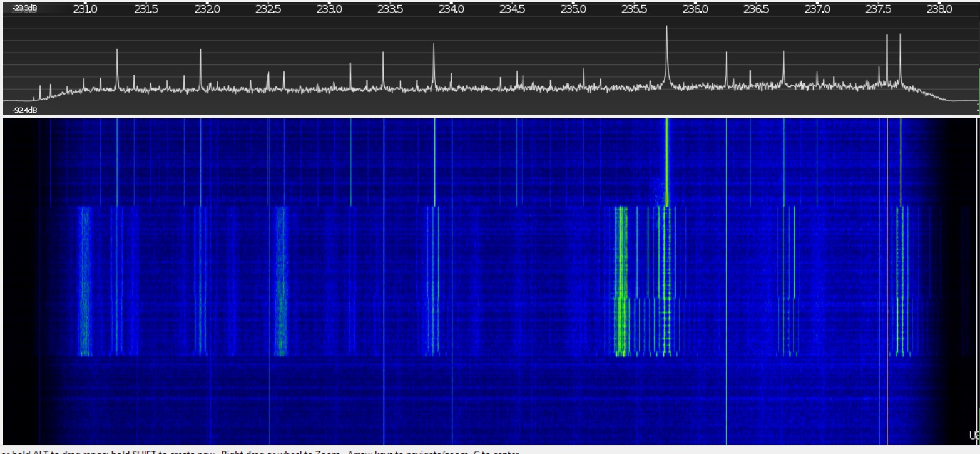Screen dimensions: 980x454
Task: Select the 236.5 tick on frequency axis
Action: 756,9
